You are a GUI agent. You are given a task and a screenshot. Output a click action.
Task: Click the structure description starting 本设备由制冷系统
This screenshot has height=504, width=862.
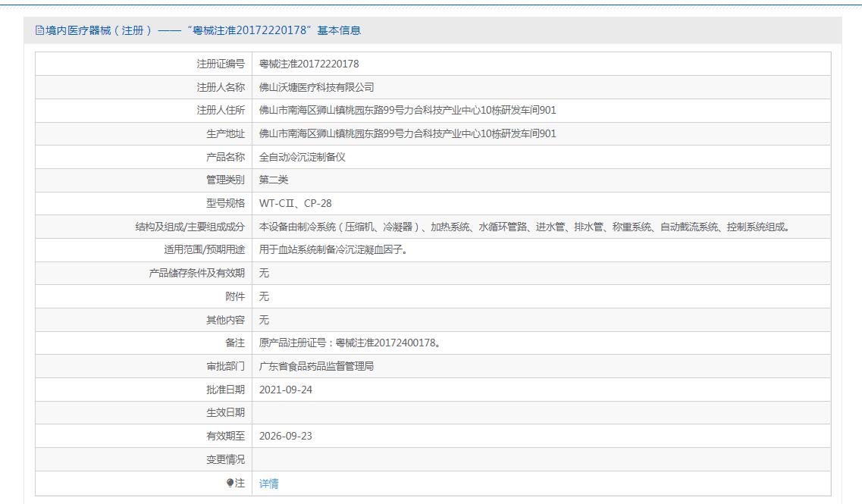[526, 227]
